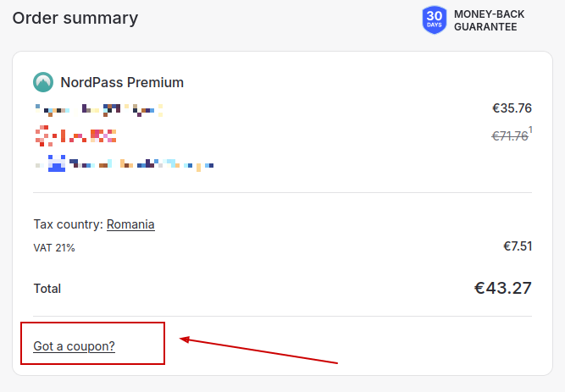Click the blurred line with blue icon
Viewport: 565px width, 392px height.
coord(125,163)
